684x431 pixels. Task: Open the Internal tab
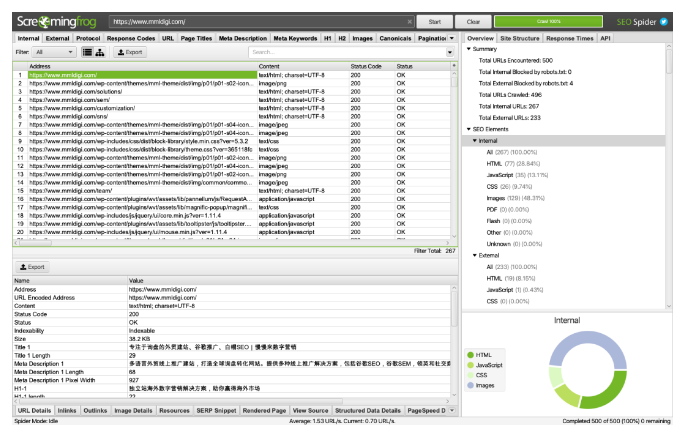coord(28,38)
